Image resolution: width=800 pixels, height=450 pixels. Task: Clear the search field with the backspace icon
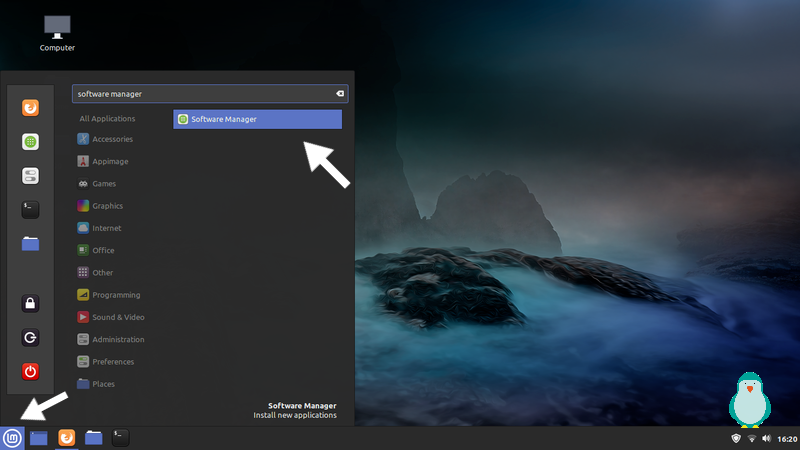coord(340,93)
